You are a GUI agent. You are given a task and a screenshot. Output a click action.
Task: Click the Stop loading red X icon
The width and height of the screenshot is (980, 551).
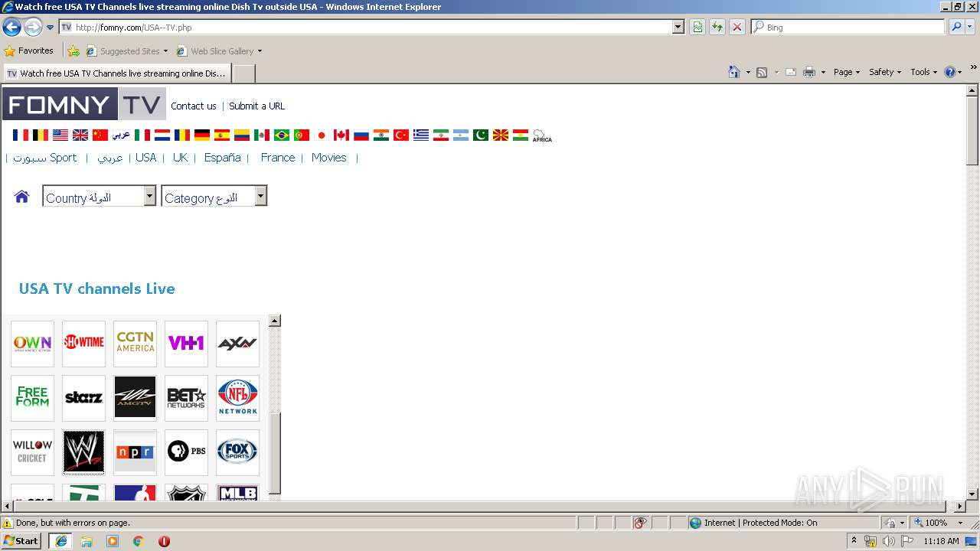tap(737, 27)
